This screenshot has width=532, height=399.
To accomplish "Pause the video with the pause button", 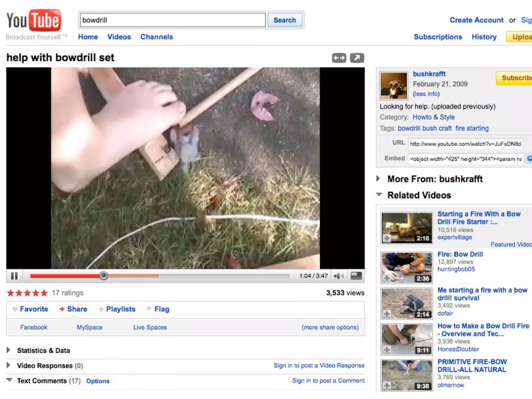I will click(x=15, y=276).
